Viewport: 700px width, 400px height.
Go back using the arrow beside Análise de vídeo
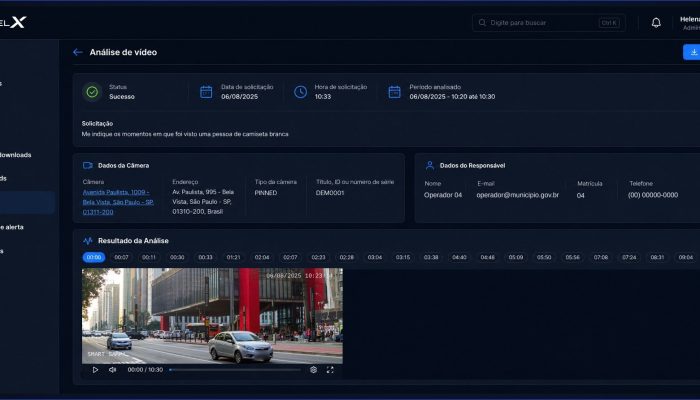[78, 52]
